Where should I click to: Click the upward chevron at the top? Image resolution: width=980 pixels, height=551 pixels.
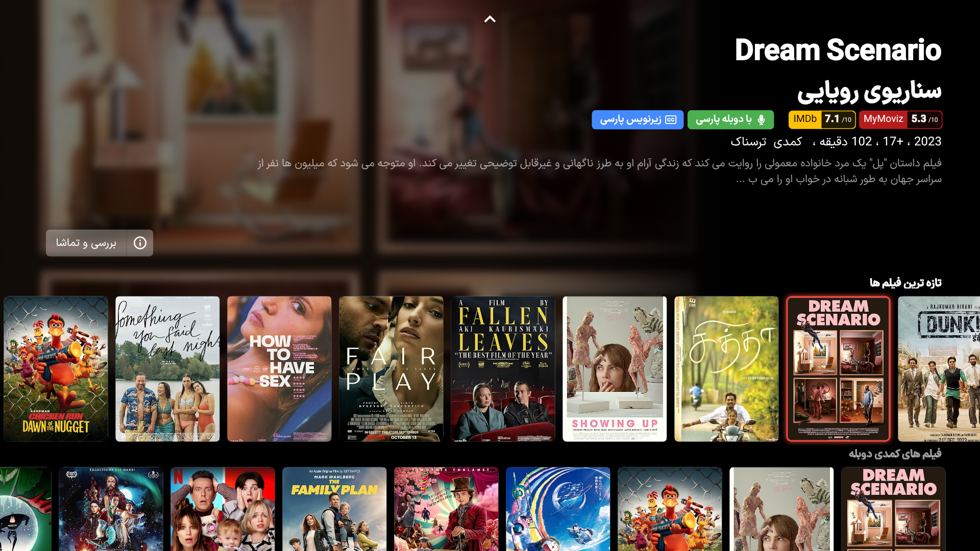tap(489, 19)
